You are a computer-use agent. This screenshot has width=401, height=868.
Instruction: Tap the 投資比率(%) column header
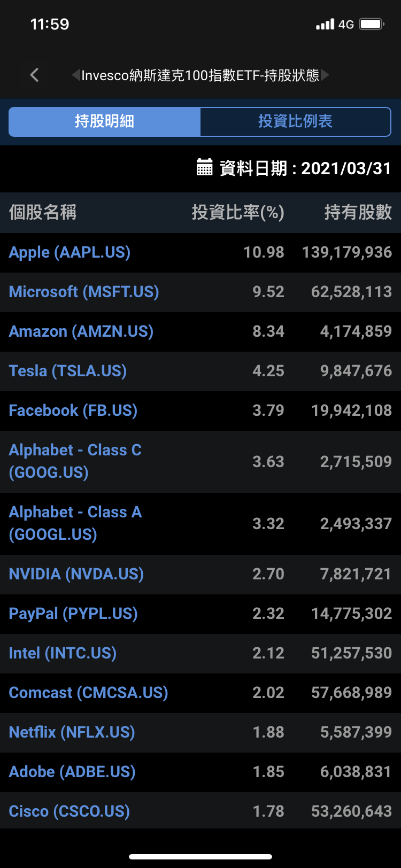[x=238, y=213]
